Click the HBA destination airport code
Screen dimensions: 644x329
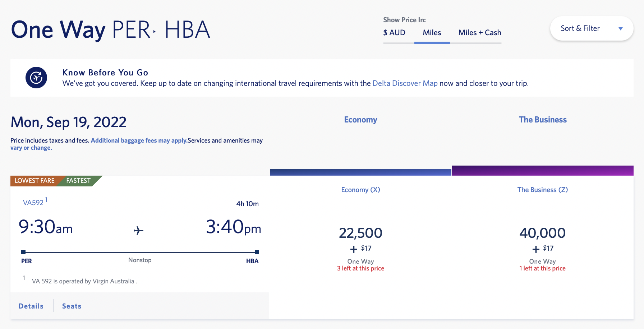click(x=252, y=261)
